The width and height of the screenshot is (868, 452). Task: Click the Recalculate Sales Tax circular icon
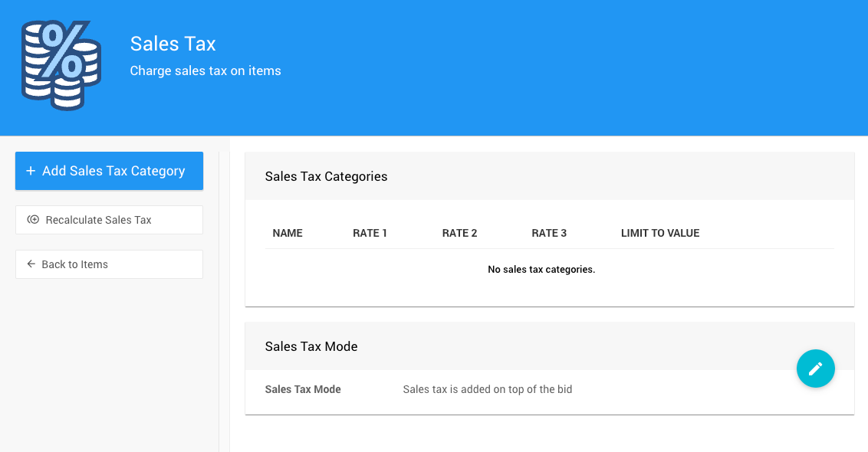click(x=33, y=220)
